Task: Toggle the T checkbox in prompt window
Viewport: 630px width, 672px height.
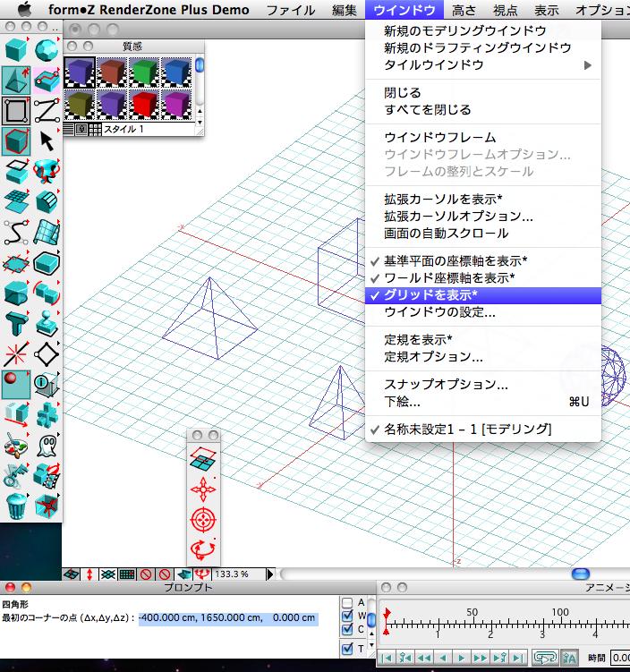Action: (347, 649)
